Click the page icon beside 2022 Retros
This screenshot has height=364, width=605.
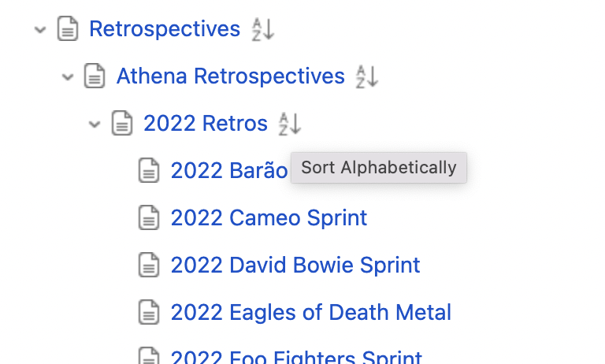[122, 123]
